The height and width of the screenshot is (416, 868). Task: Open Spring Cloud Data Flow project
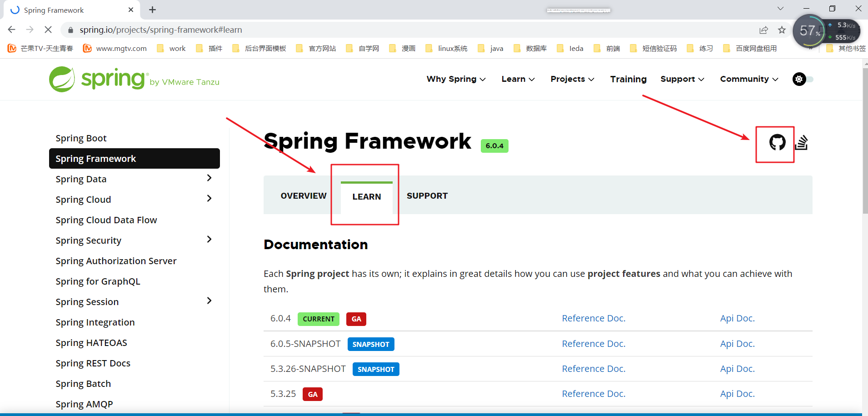(x=106, y=220)
